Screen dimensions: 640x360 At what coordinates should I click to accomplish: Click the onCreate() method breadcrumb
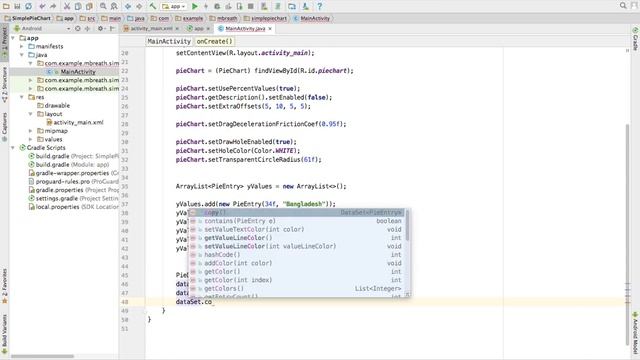tap(214, 41)
